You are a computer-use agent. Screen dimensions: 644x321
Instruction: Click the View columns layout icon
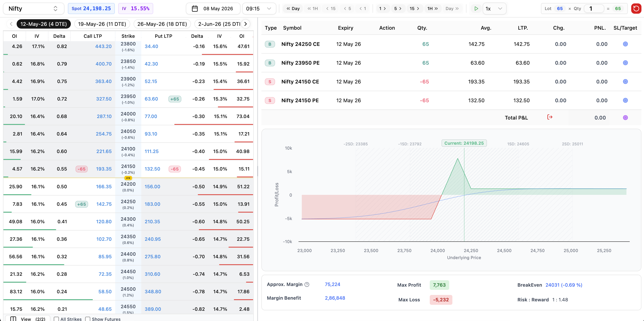pyautogui.click(x=13, y=319)
